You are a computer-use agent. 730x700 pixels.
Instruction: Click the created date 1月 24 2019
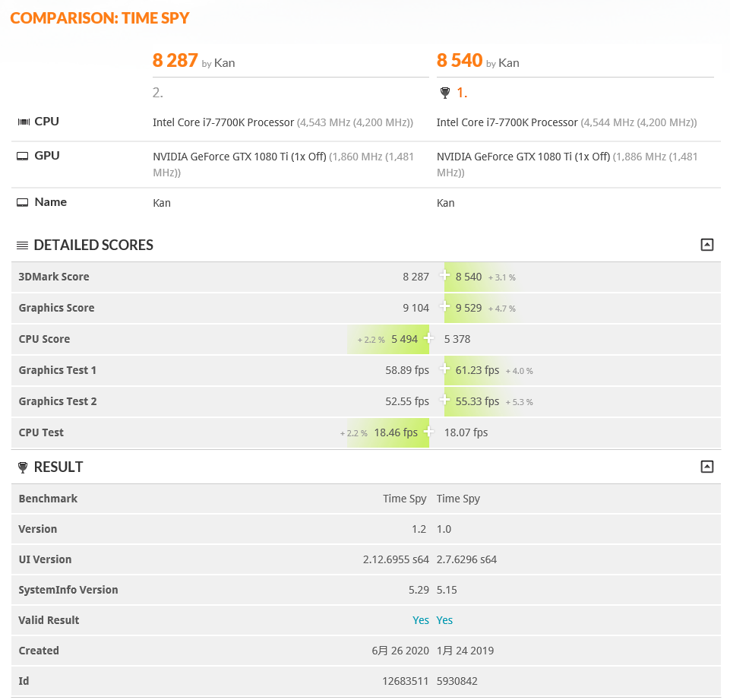click(465, 651)
